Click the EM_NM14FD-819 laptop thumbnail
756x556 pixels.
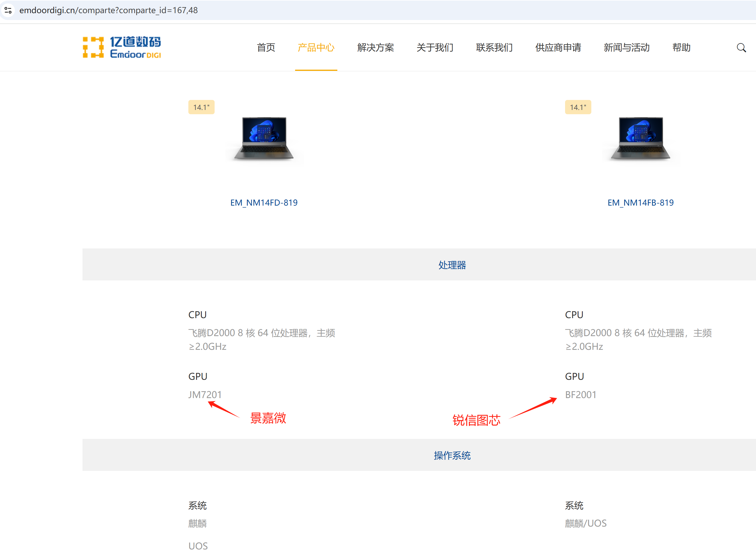click(264, 138)
